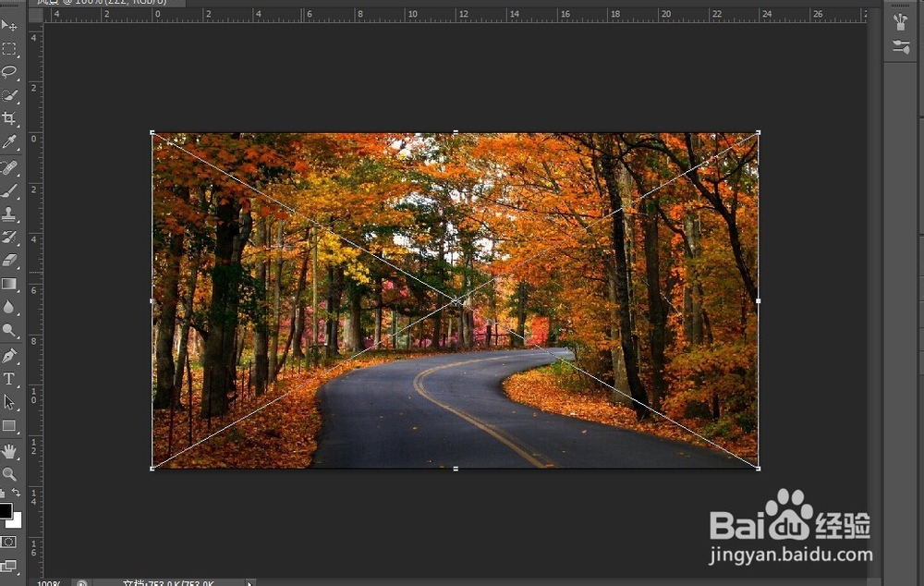Select the Quick Selection tool
924x586 pixels.
(x=9, y=95)
